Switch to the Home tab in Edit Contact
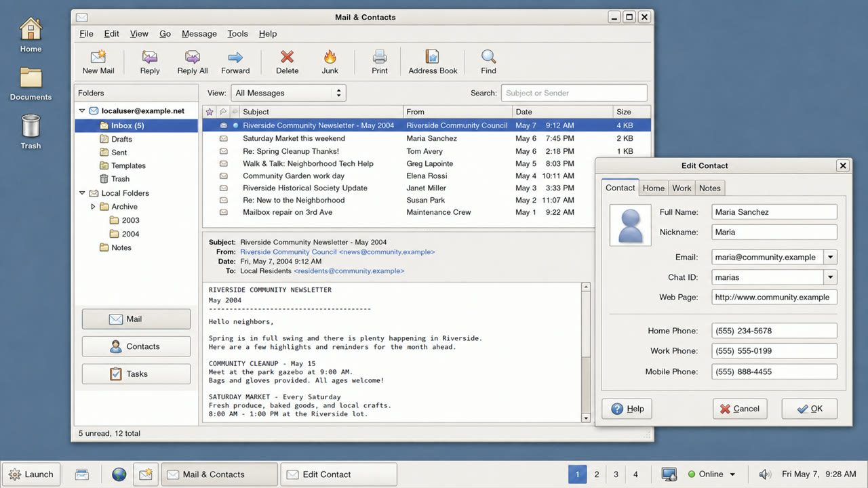The width and height of the screenshot is (868, 488). pyautogui.click(x=654, y=188)
